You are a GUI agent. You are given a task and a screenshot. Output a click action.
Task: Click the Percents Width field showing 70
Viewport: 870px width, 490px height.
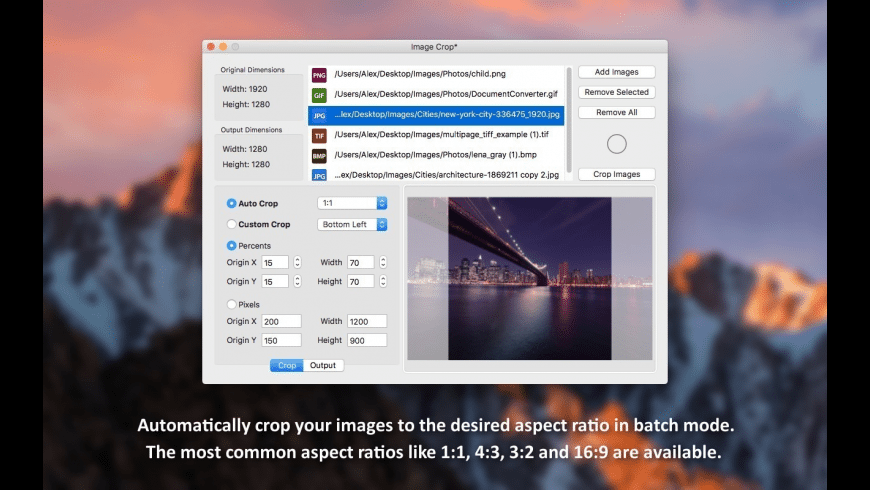tap(361, 262)
